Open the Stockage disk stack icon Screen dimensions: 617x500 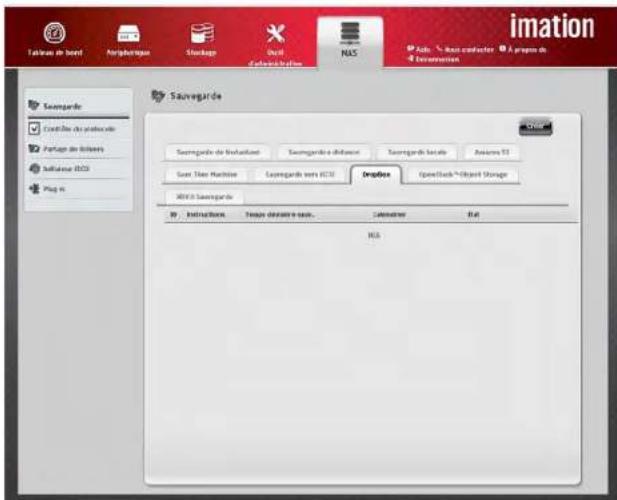coord(202,33)
